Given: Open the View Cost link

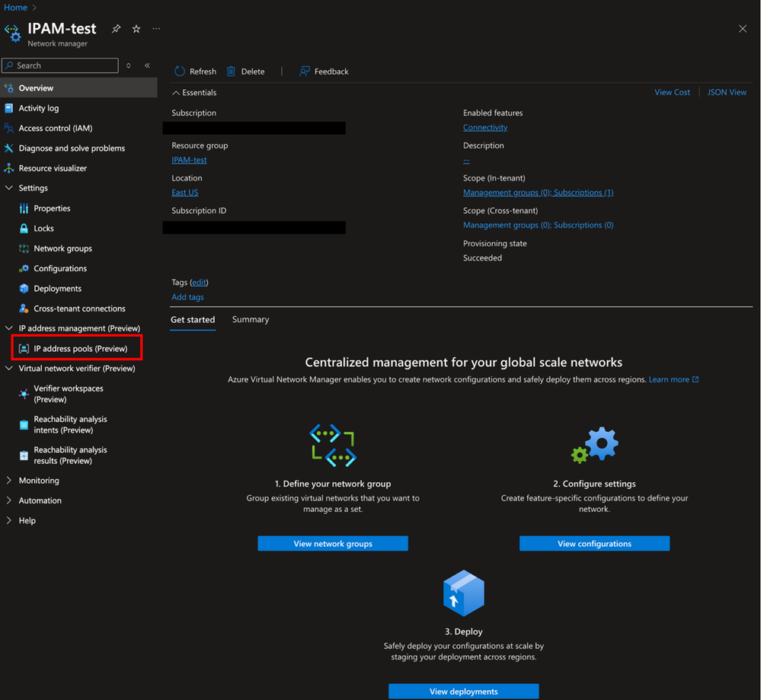Looking at the screenshot, I should click(672, 92).
